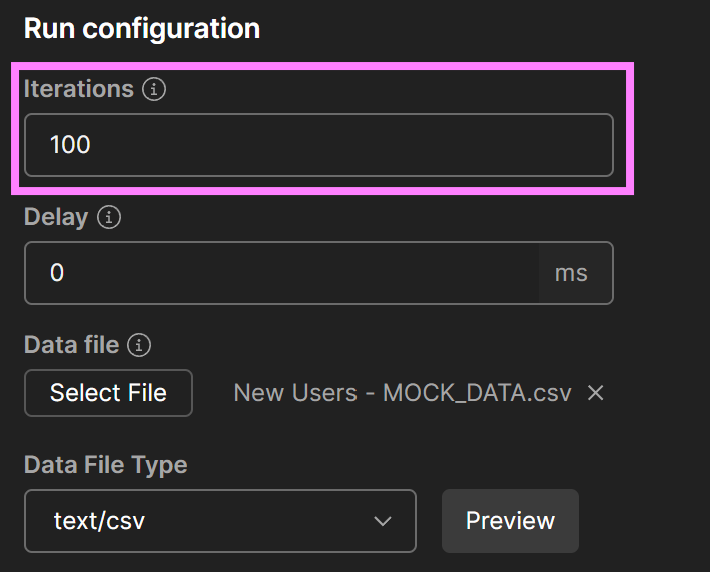
Task: Place cursor on the 0 delay value
Action: click(57, 273)
